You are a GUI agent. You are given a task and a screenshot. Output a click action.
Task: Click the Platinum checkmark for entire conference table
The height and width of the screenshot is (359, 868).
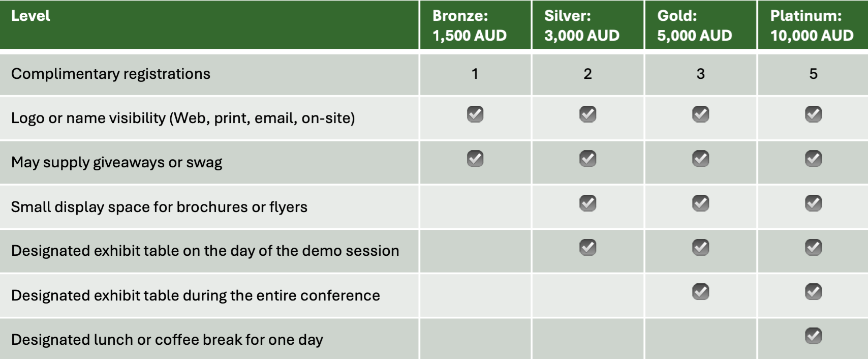[x=813, y=292]
